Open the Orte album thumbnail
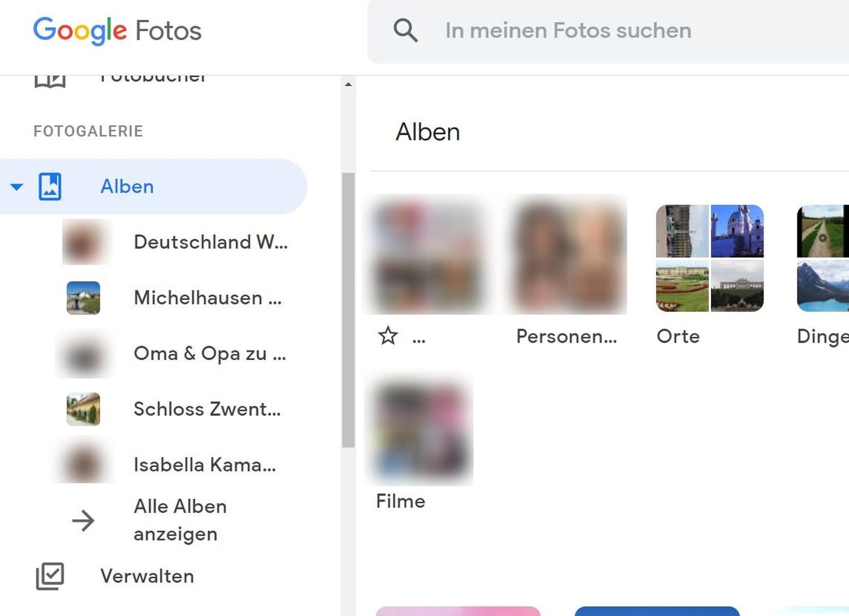The image size is (849, 616). (710, 258)
